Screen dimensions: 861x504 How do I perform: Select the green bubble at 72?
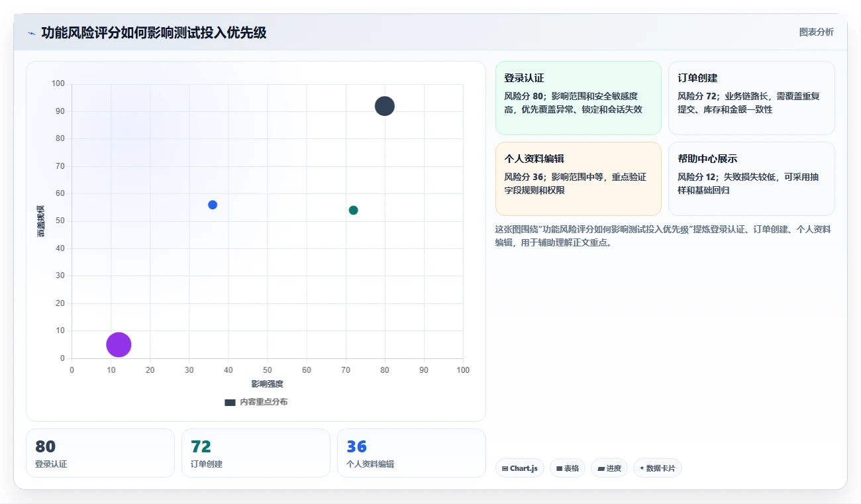point(353,210)
